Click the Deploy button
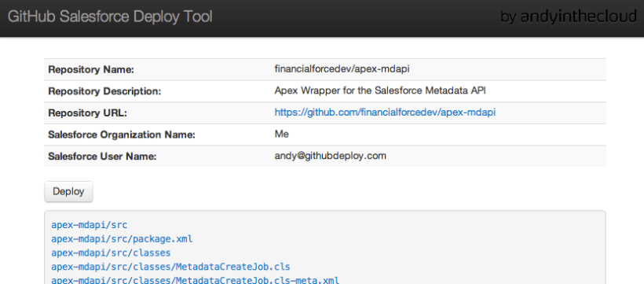This screenshot has height=284, width=644. (x=68, y=191)
